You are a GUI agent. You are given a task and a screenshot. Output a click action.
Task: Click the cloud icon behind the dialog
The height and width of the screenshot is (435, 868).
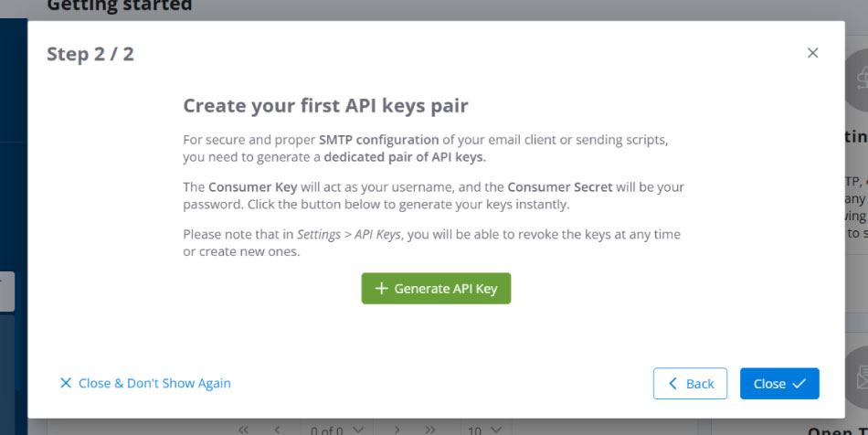(x=857, y=80)
